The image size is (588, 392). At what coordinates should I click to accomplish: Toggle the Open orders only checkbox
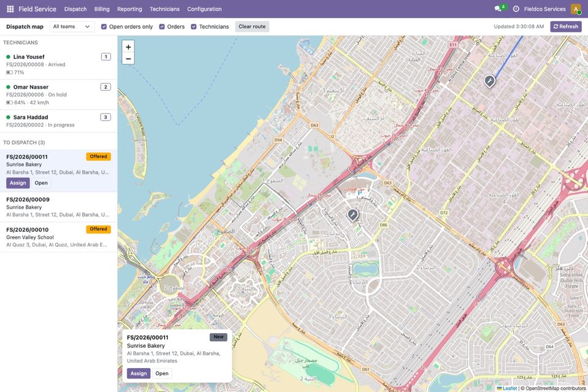pos(104,26)
